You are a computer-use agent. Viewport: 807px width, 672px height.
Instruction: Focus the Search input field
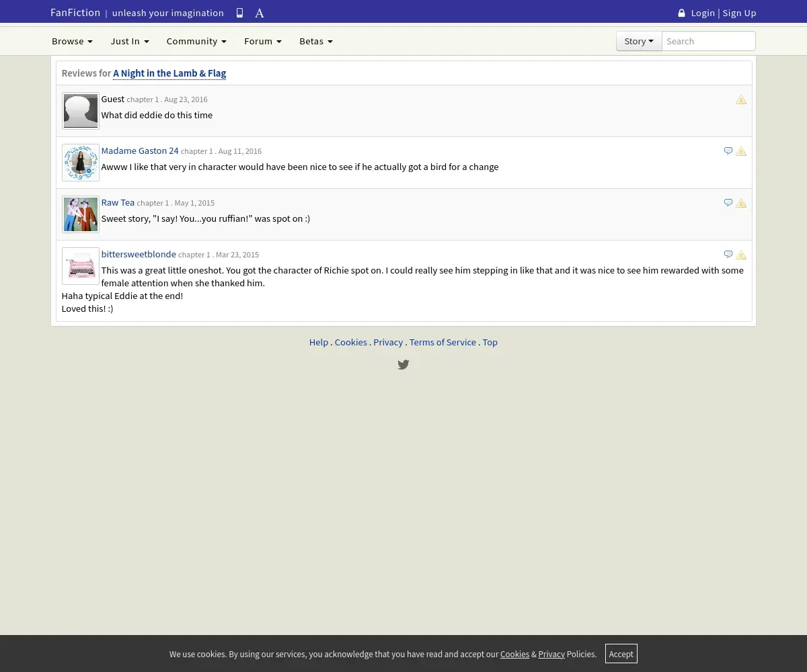coord(708,41)
